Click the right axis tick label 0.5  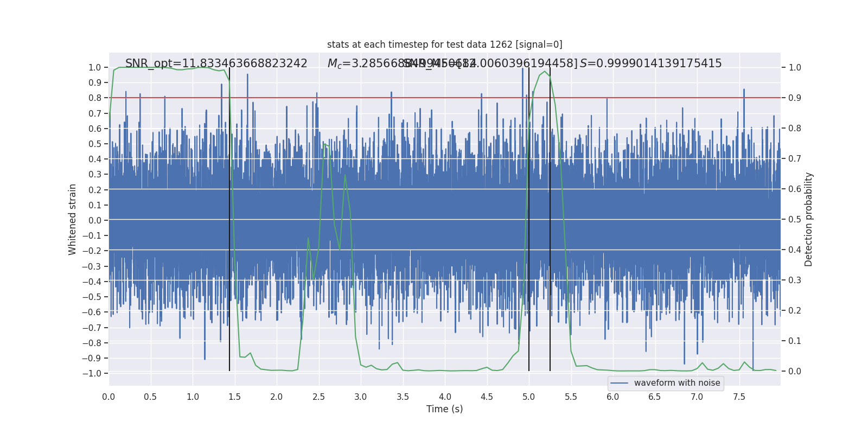coord(795,220)
